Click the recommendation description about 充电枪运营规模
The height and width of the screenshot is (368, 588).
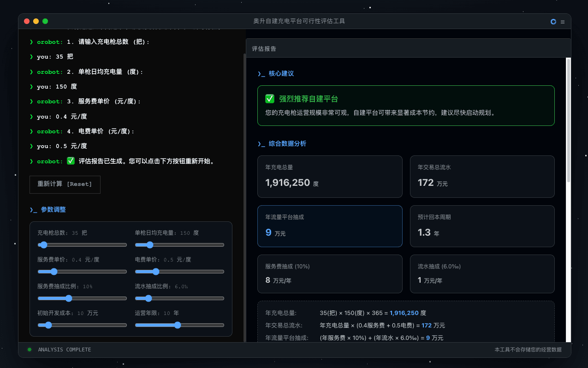380,113
